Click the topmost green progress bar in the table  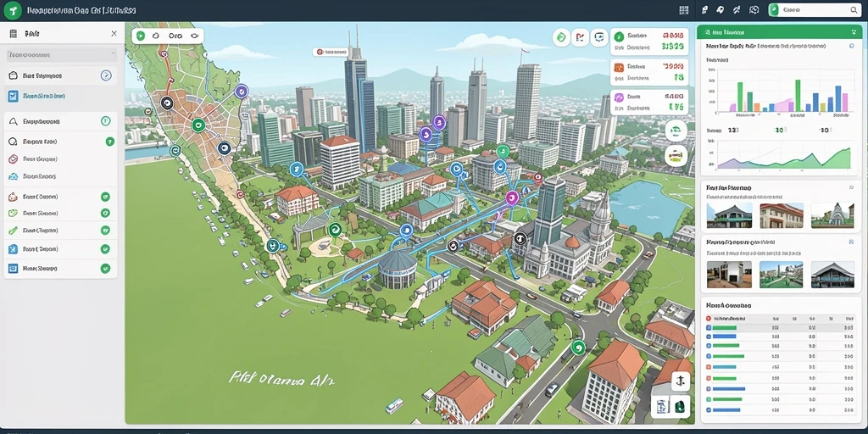click(x=725, y=328)
